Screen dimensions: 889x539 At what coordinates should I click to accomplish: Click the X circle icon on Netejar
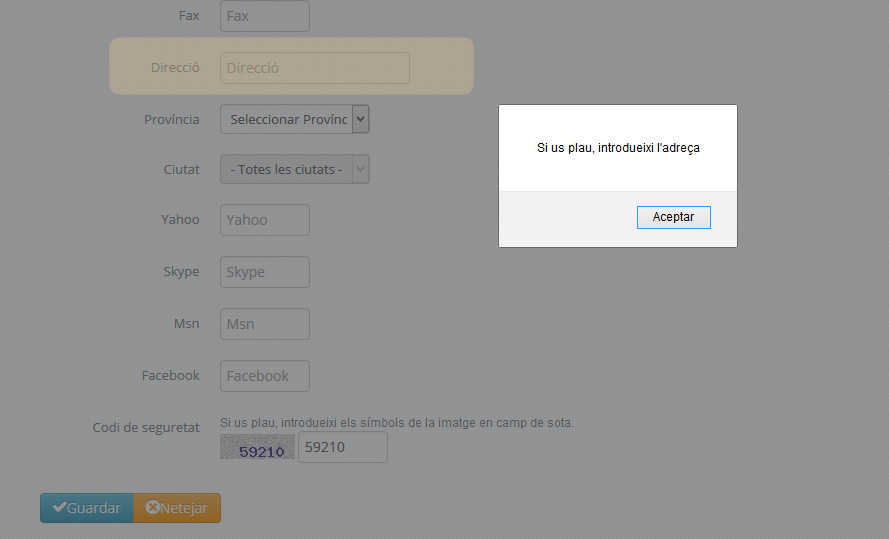click(152, 507)
